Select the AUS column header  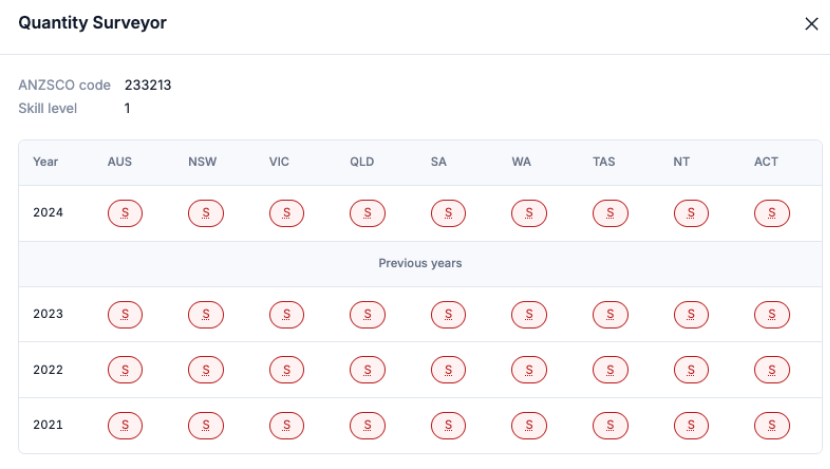coord(120,162)
